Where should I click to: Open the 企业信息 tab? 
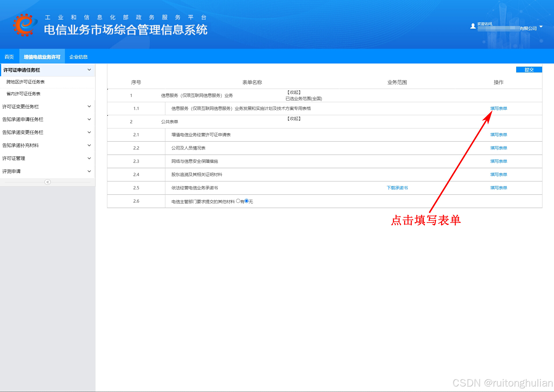pyautogui.click(x=78, y=57)
